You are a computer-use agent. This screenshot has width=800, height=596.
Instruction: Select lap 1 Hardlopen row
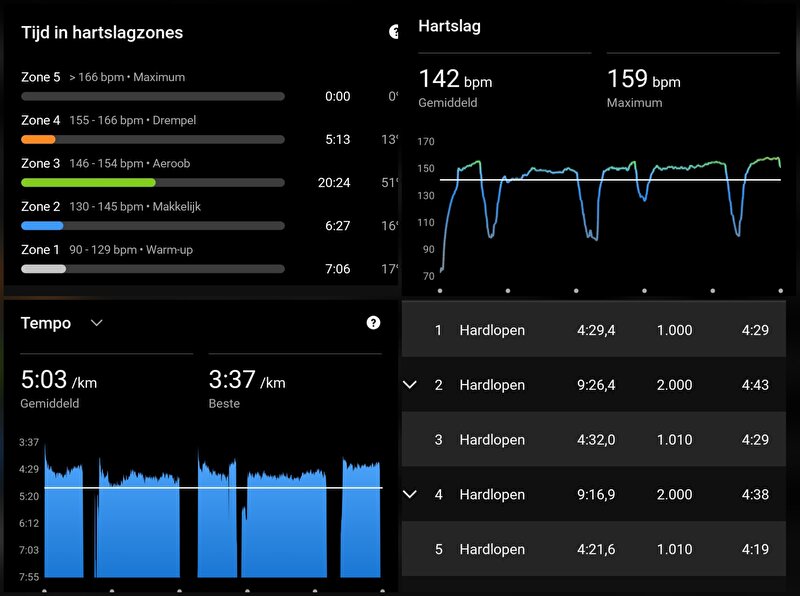click(600, 330)
